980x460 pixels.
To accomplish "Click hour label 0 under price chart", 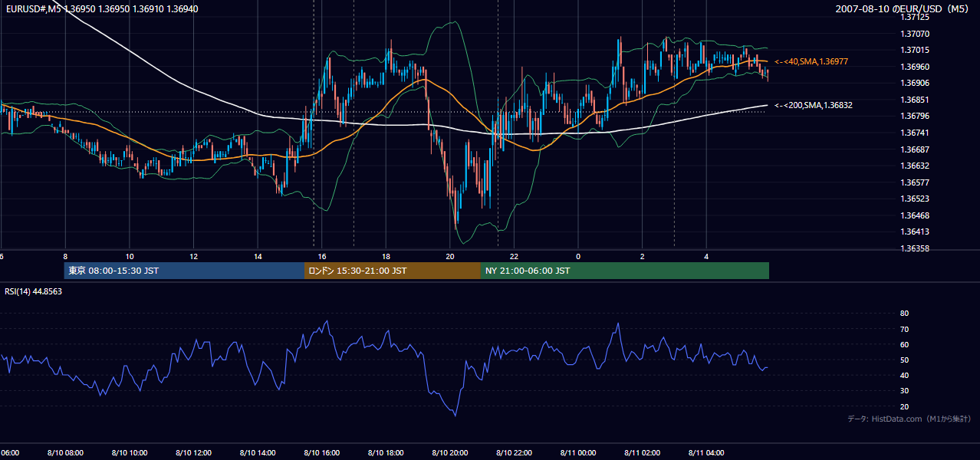I will pos(578,256).
